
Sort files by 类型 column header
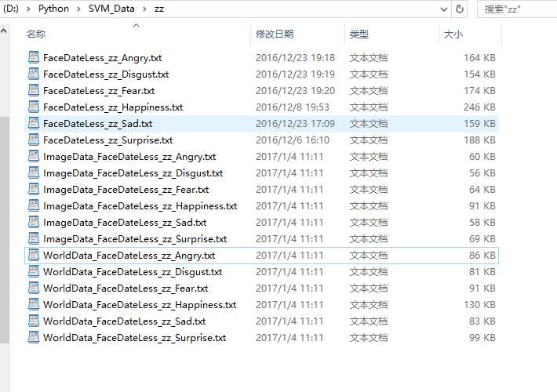coord(359,34)
